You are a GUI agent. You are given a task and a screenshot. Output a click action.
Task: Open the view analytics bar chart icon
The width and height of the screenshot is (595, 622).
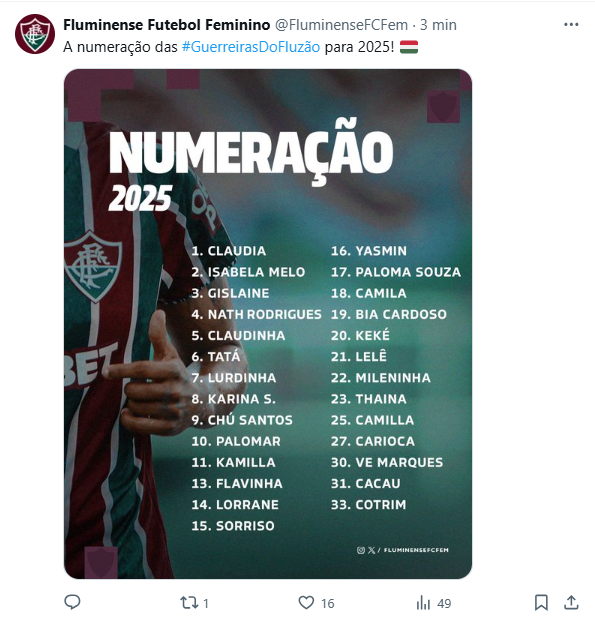coord(423,603)
